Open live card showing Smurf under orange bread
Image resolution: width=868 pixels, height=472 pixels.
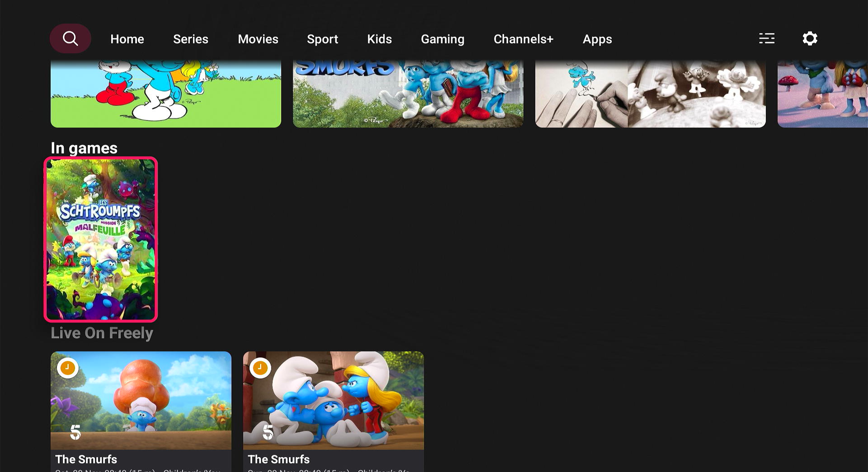coord(141,411)
